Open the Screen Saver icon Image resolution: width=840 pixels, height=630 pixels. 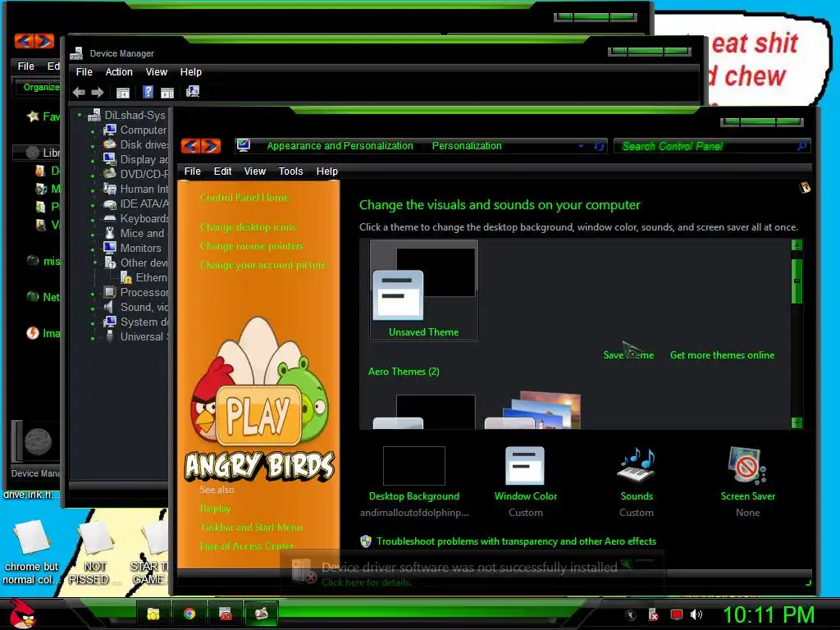click(747, 466)
